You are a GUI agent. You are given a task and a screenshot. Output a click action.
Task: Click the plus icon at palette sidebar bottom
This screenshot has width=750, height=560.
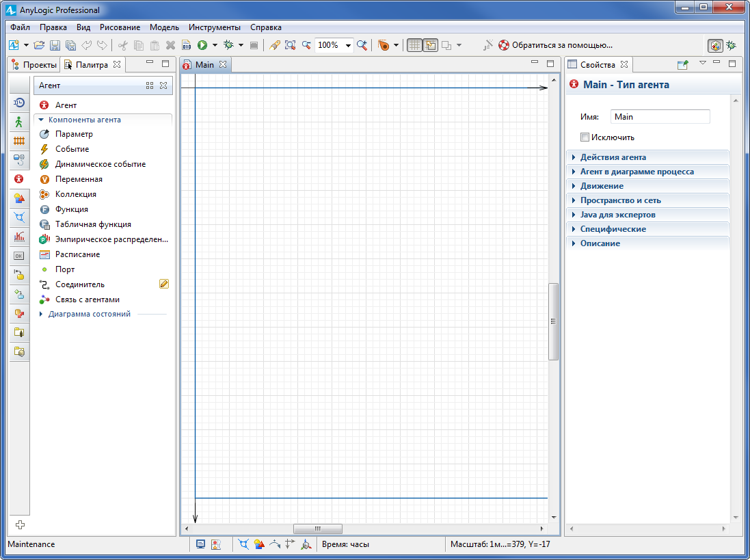pyautogui.click(x=20, y=524)
